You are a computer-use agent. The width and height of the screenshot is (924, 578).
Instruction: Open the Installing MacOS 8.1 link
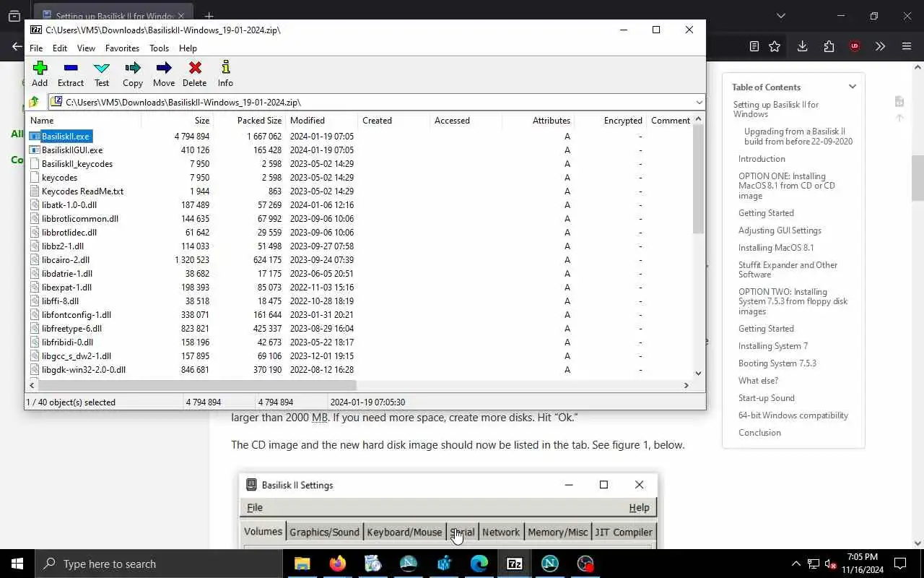pyautogui.click(x=776, y=248)
